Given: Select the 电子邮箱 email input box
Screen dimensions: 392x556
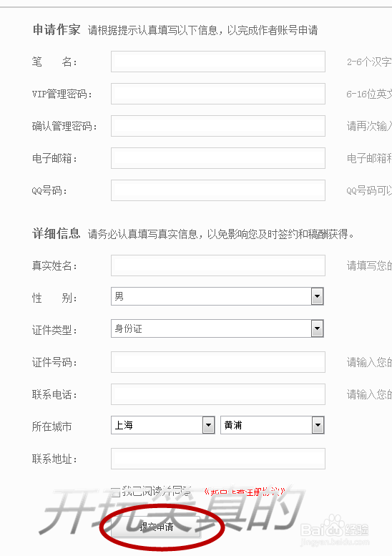Looking at the screenshot, I should click(x=218, y=158).
